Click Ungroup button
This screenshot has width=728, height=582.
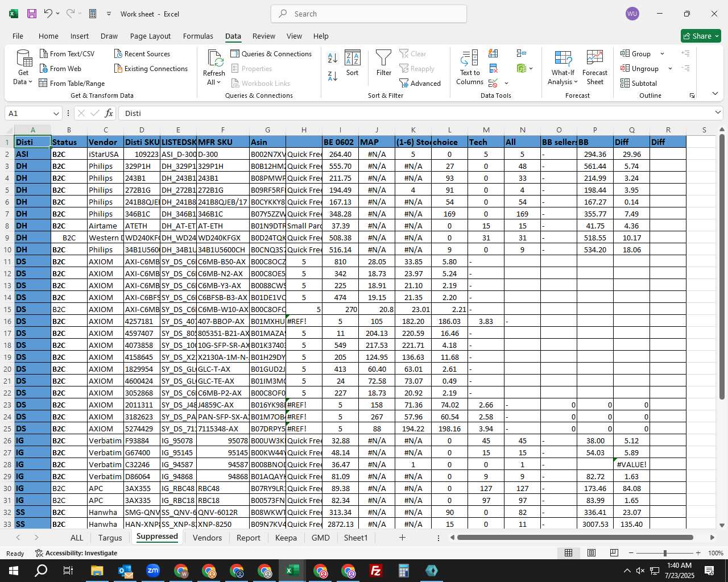640,68
